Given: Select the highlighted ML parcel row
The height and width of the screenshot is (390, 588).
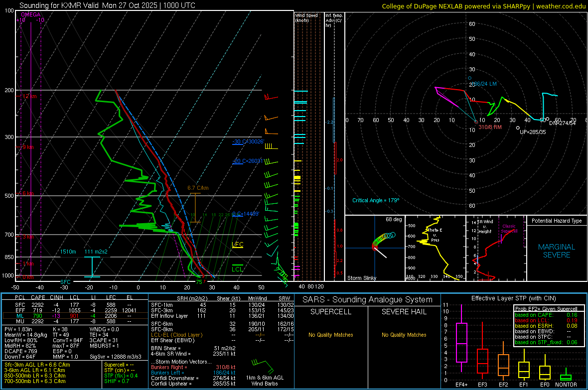Looking at the screenshot, I should [x=75, y=316].
